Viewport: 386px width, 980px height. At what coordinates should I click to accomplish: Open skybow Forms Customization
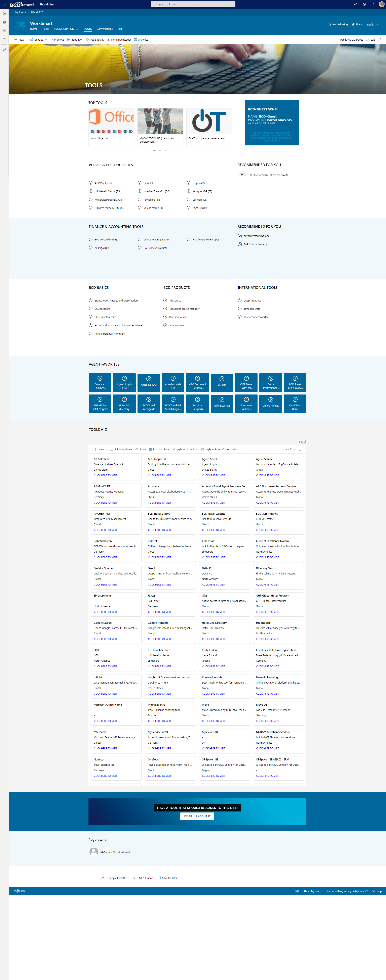pyautogui.click(x=220, y=449)
